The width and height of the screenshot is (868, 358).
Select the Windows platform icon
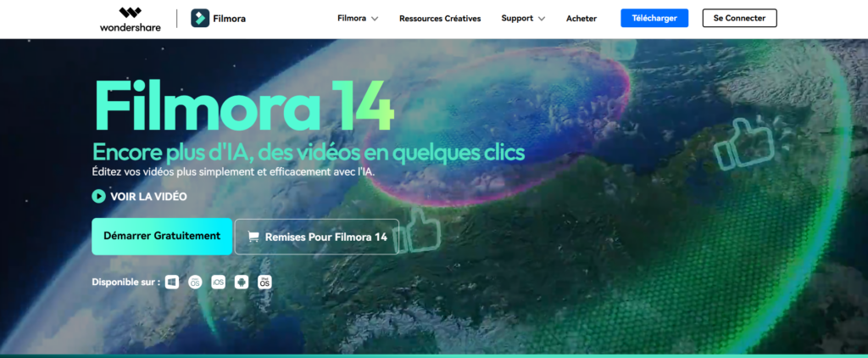(x=172, y=282)
